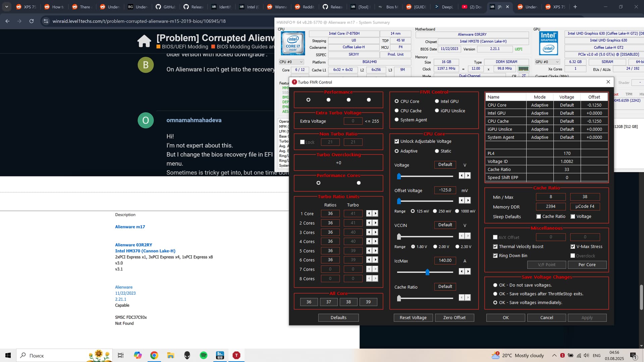Enable the Sleep Defaults Cache Ratio checkbox
This screenshot has width=644, height=362.
pyautogui.click(x=538, y=217)
